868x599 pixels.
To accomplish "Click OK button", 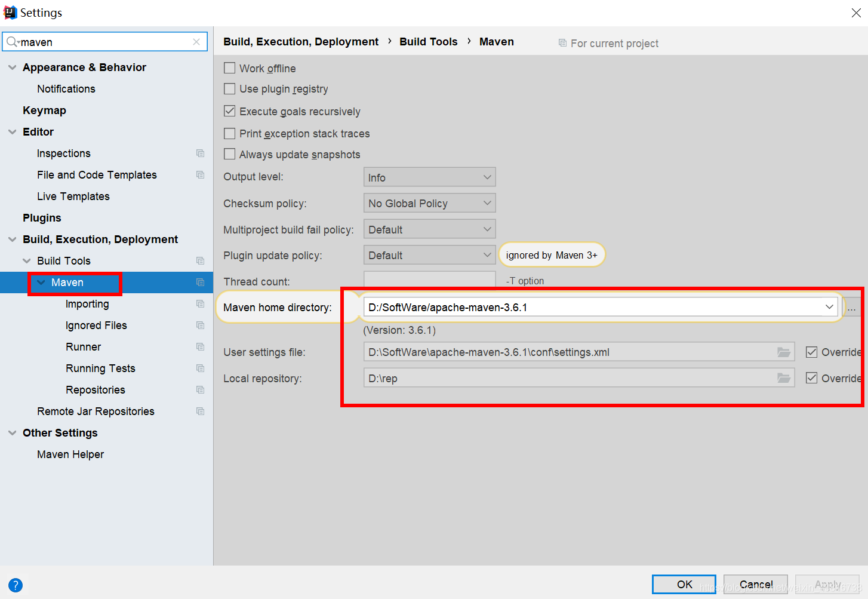I will pos(684,585).
